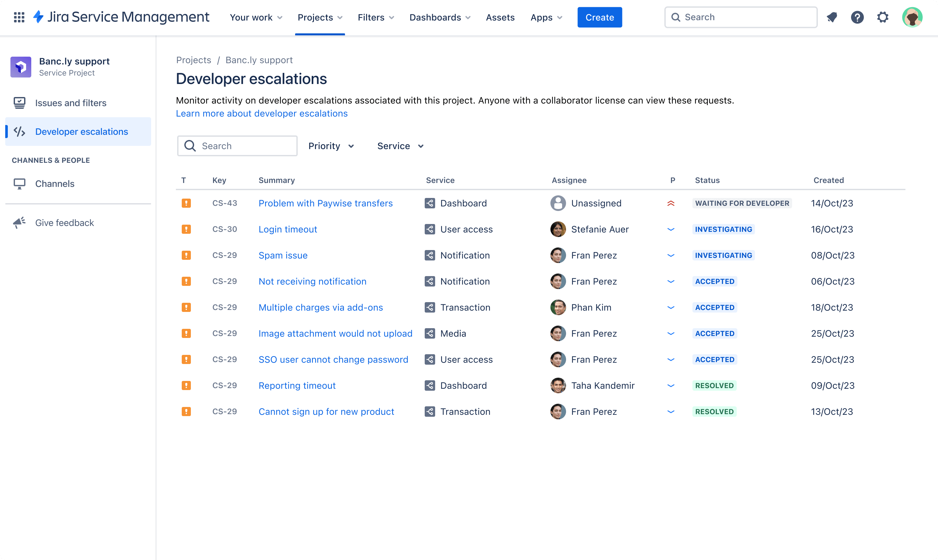Click the User access service icon for SSO issue
The image size is (938, 560).
[x=430, y=359]
